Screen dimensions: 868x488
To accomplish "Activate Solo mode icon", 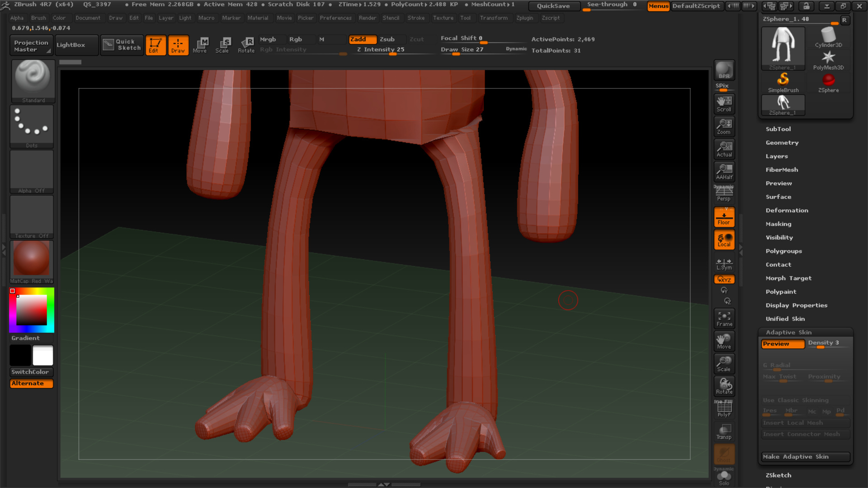I will click(724, 477).
